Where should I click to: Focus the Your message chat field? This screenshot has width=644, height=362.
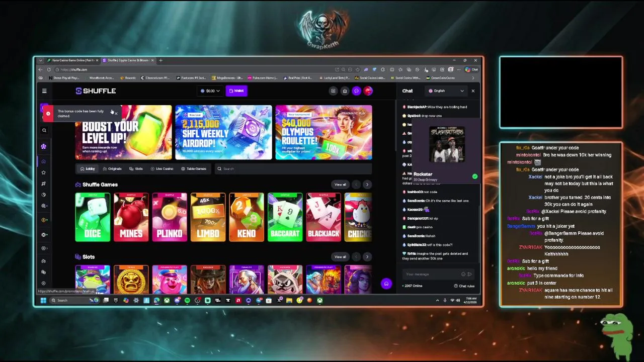pos(433,274)
